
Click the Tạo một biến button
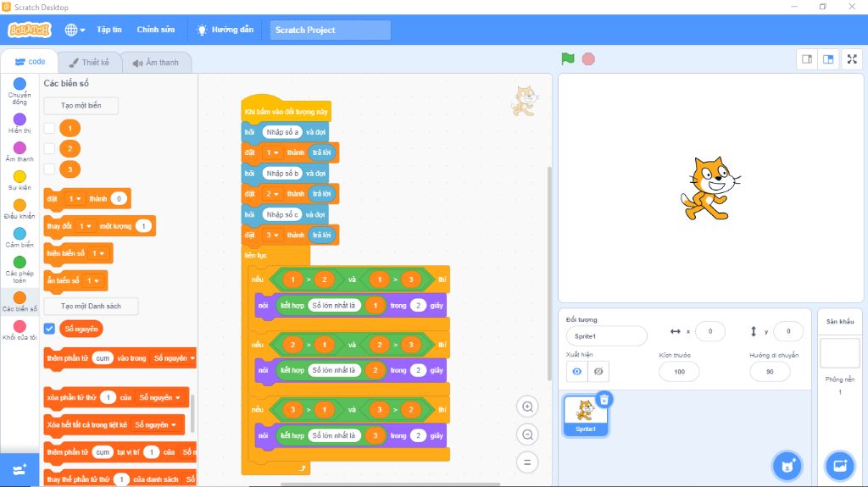point(81,105)
